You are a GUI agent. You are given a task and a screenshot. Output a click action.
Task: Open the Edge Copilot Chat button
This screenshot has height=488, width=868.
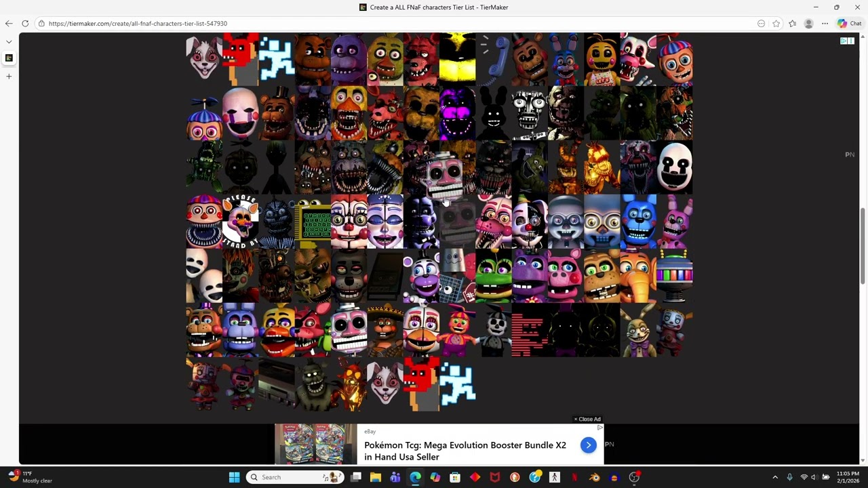pos(850,23)
